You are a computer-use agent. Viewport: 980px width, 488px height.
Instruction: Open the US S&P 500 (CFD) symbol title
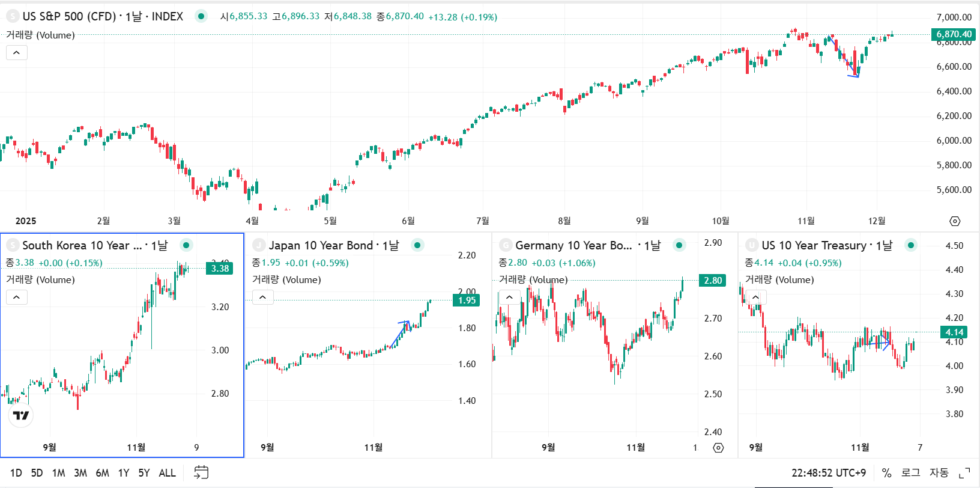click(x=69, y=16)
